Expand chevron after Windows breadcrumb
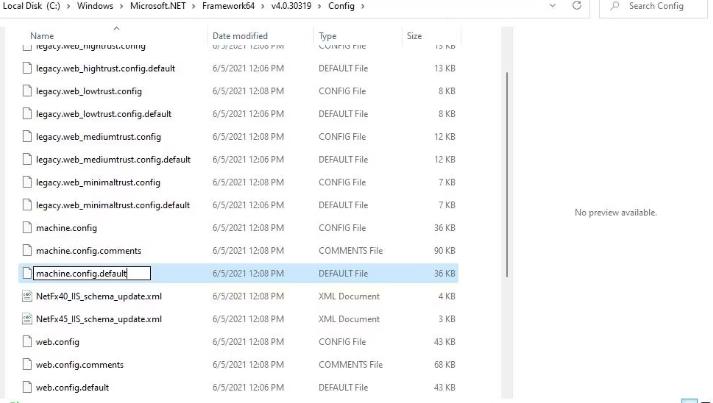This screenshot has width=713, height=403. click(x=122, y=6)
